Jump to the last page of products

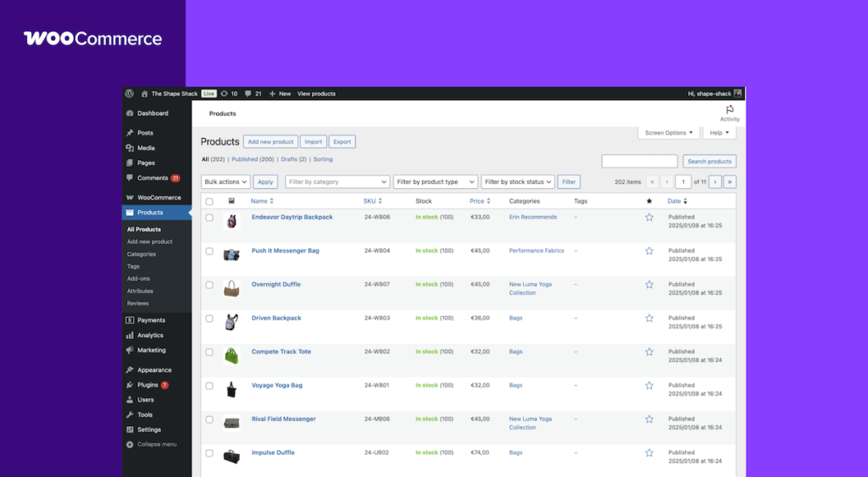coord(730,181)
